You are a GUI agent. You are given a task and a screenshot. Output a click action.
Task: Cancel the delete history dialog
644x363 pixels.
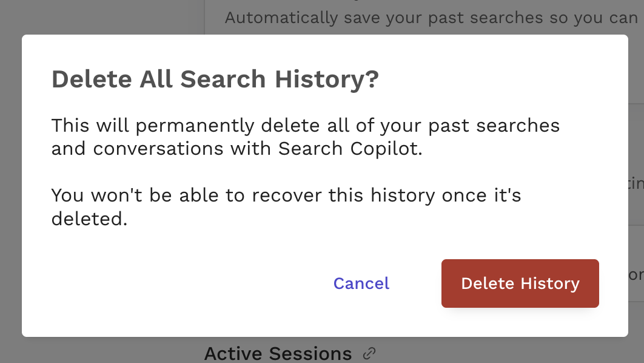point(361,283)
